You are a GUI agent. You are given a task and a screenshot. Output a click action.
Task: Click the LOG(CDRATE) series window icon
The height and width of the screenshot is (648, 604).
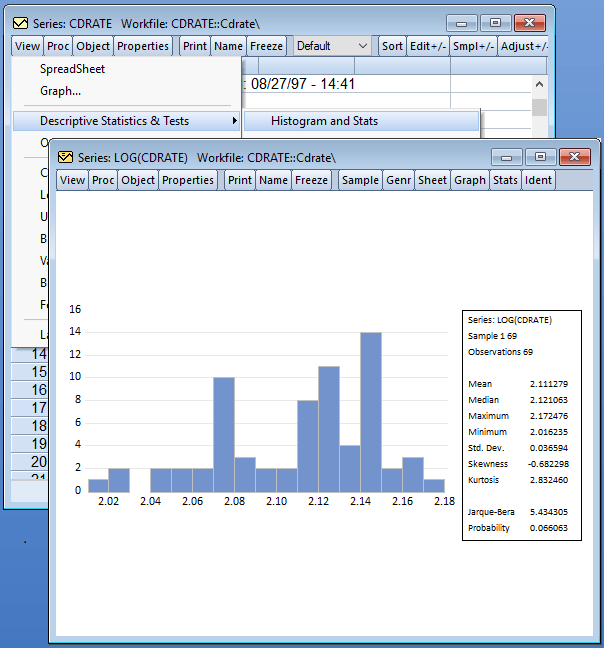tap(66, 158)
